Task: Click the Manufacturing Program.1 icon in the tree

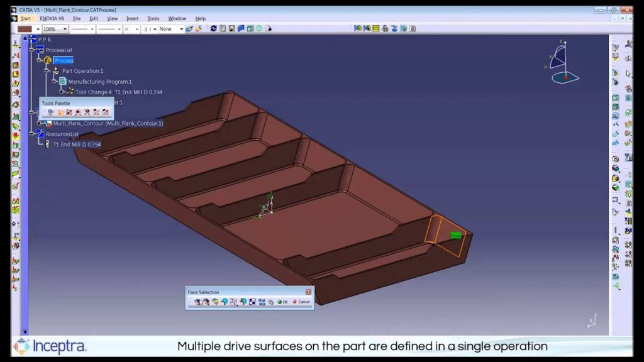Action: (x=62, y=81)
